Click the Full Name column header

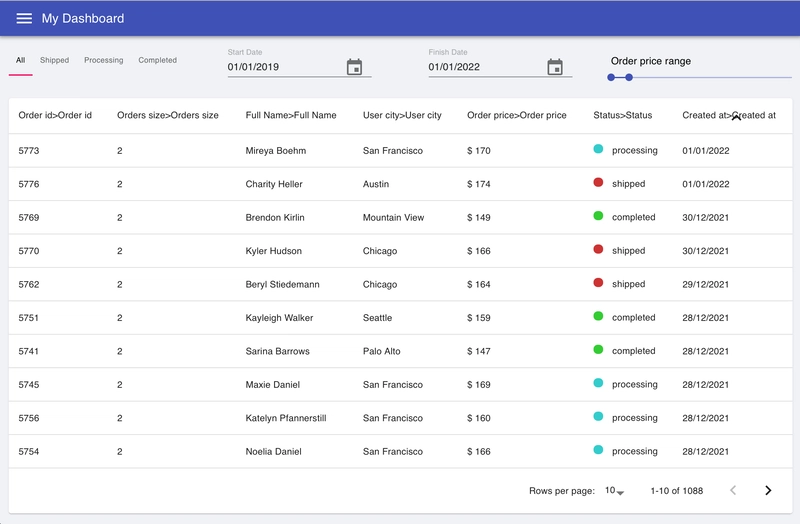pos(291,115)
